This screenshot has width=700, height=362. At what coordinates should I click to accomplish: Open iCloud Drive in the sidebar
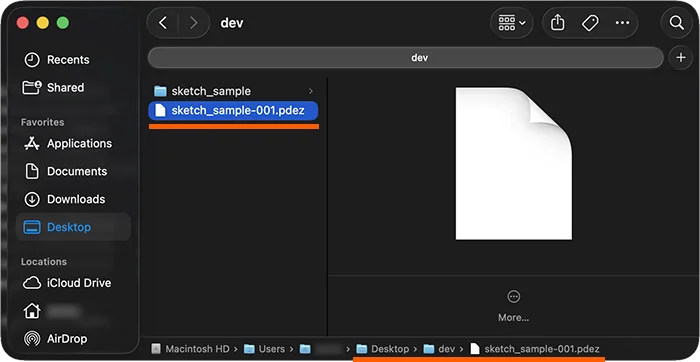coord(74,283)
